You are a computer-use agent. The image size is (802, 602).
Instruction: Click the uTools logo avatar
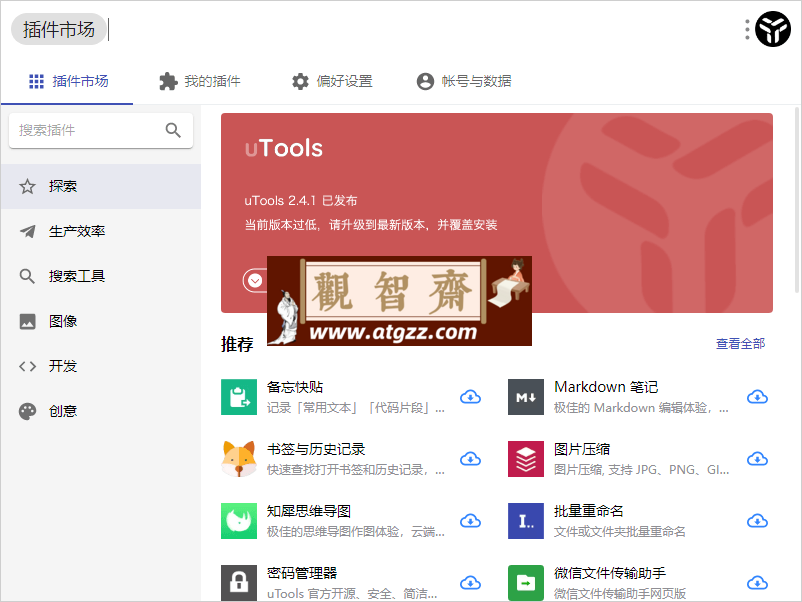click(x=773, y=29)
